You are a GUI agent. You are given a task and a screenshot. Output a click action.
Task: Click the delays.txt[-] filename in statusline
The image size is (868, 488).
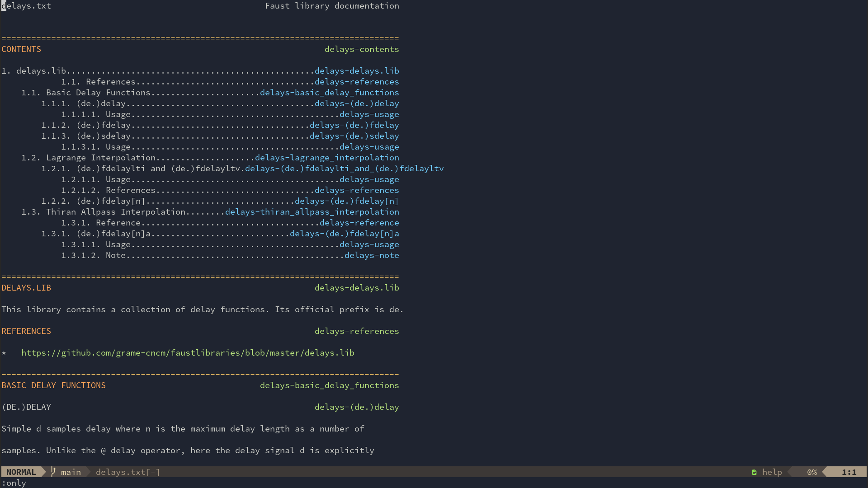(x=127, y=472)
